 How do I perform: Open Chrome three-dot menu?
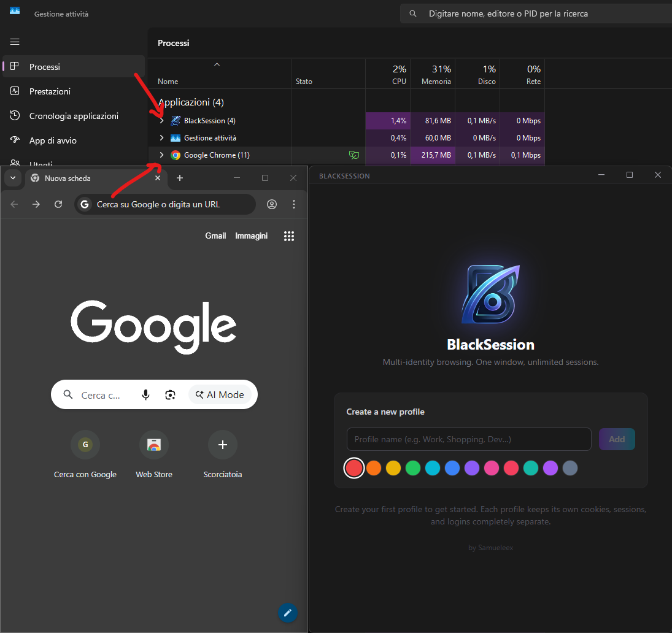pos(293,204)
